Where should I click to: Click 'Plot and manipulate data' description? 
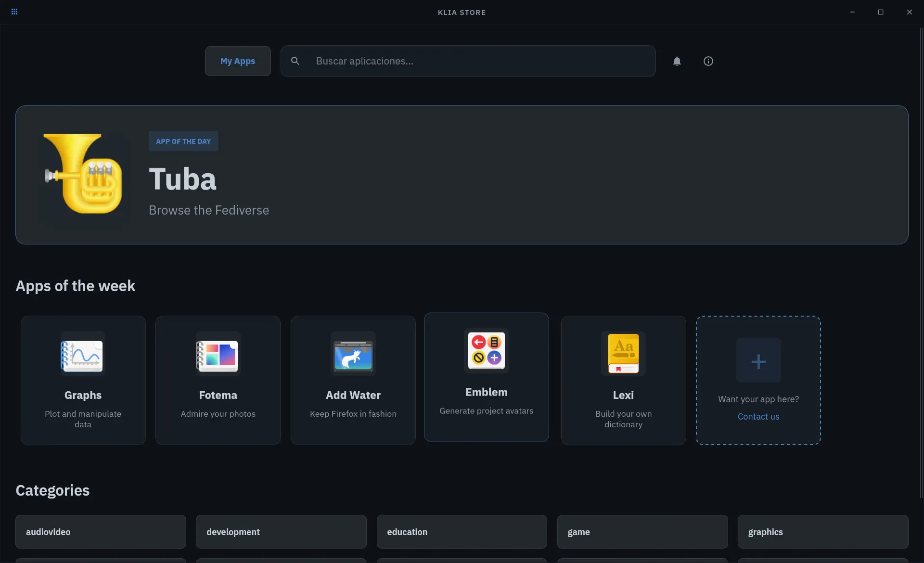pos(83,419)
